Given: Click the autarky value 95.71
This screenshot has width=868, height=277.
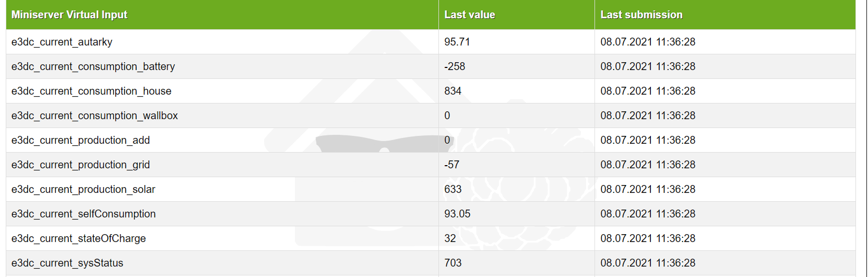Looking at the screenshot, I should tap(457, 42).
